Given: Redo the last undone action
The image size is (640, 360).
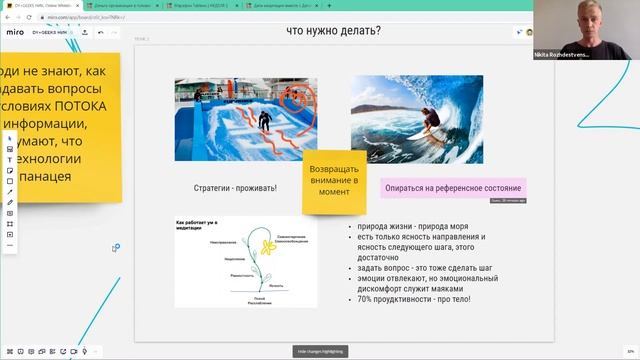Looking at the screenshot, I should (114, 32).
